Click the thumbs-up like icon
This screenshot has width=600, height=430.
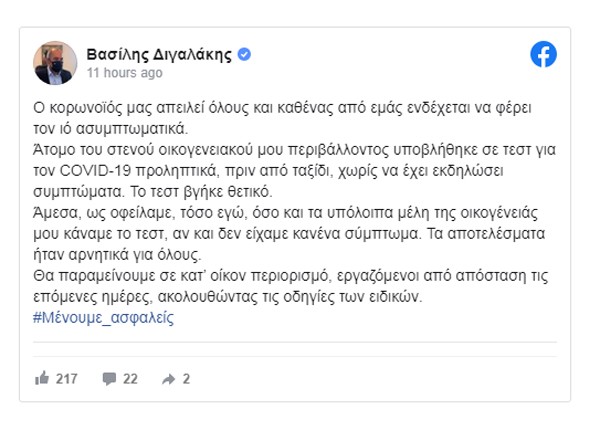click(x=42, y=379)
